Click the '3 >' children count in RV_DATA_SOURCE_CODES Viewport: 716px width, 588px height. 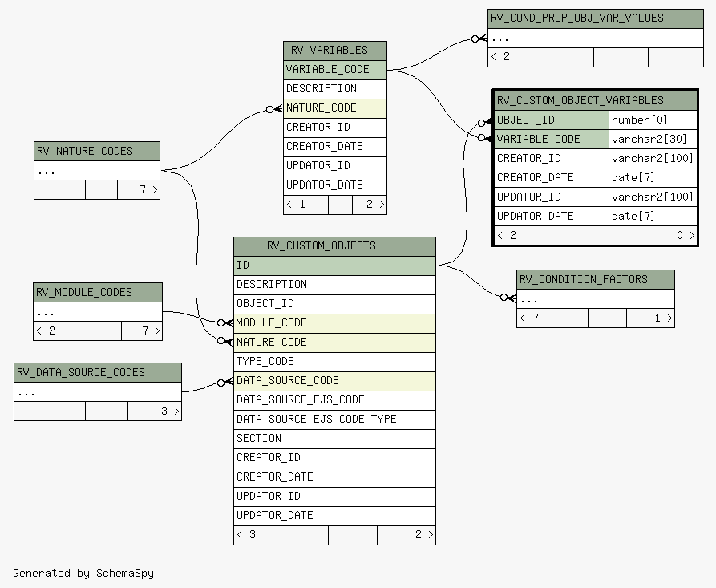(x=155, y=412)
